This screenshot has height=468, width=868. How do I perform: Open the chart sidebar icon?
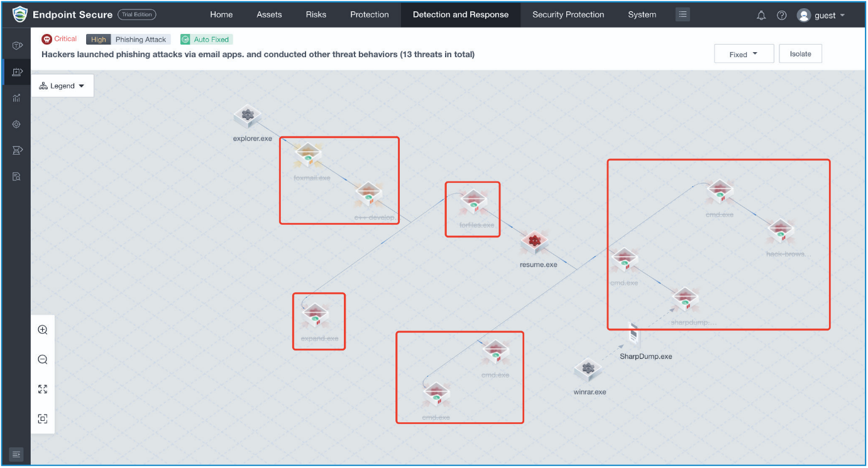[17, 98]
